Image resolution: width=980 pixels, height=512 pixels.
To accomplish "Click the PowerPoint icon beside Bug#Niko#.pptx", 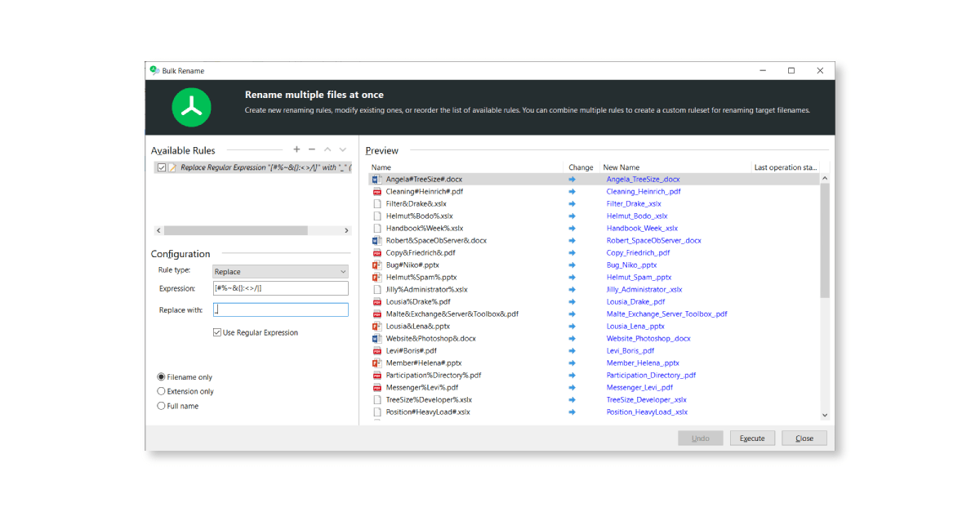I will coord(377,265).
